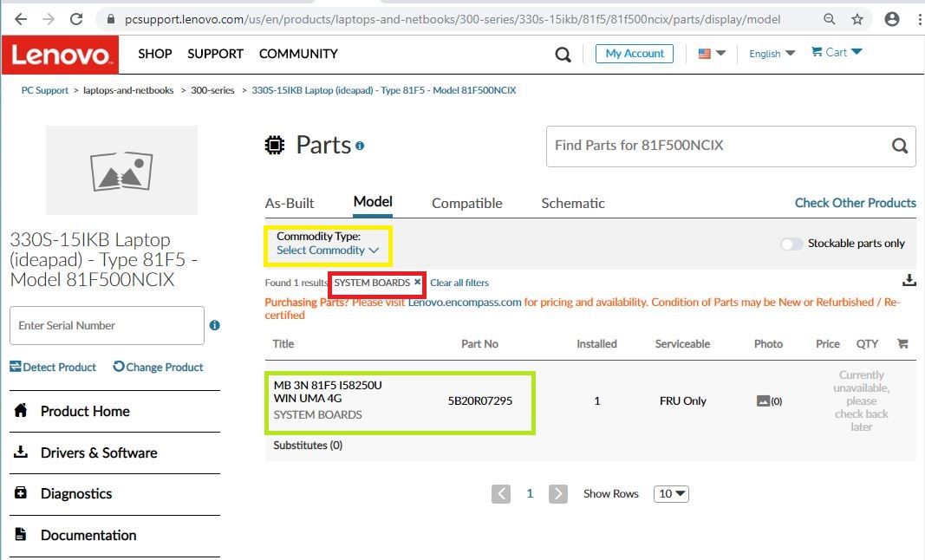This screenshot has height=560, width=925.
Task: Click Detect Product link
Action: pyautogui.click(x=53, y=367)
